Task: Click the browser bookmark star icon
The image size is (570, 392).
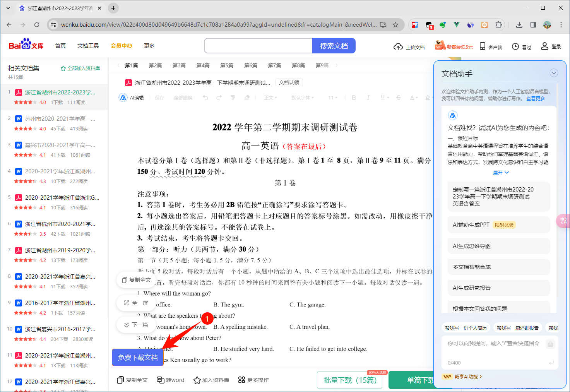Action: tap(395, 25)
